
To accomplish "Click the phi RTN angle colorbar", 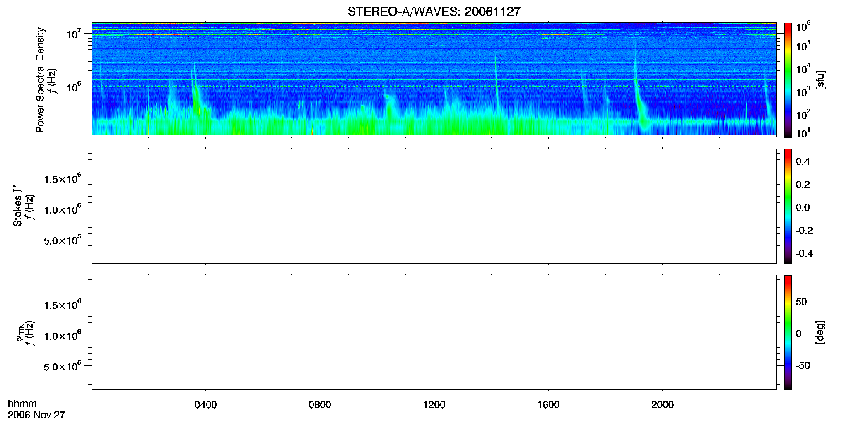I will click(x=788, y=332).
